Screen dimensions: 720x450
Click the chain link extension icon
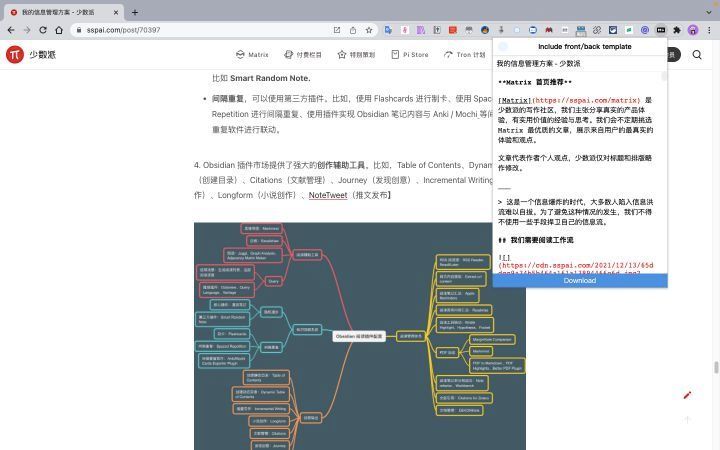click(597, 30)
